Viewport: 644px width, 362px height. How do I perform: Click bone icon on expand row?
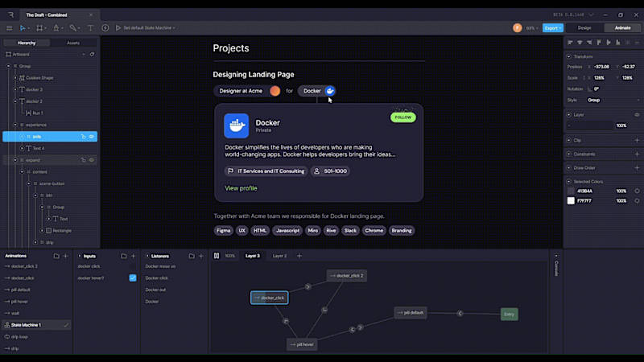coord(84,160)
